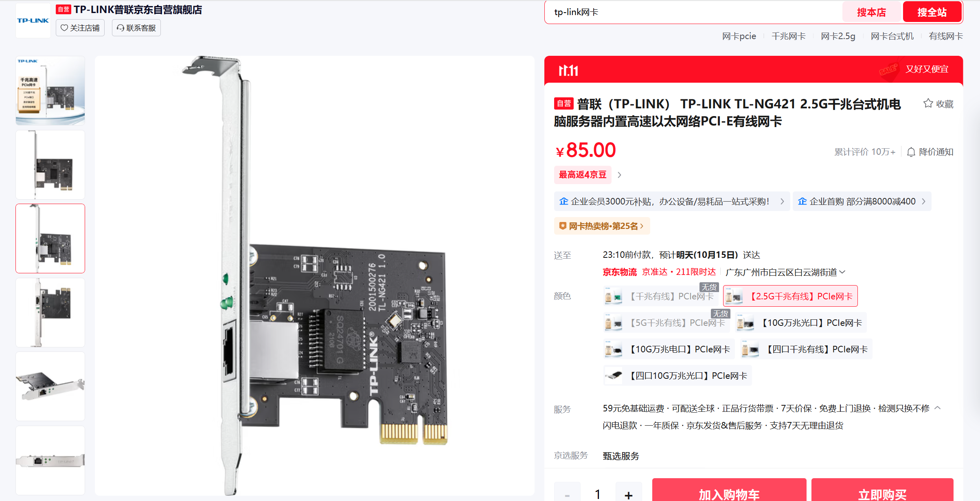Select the 【10G万兆电口】PCIe网卡 option
This screenshot has height=501, width=980.
pyautogui.click(x=669, y=349)
